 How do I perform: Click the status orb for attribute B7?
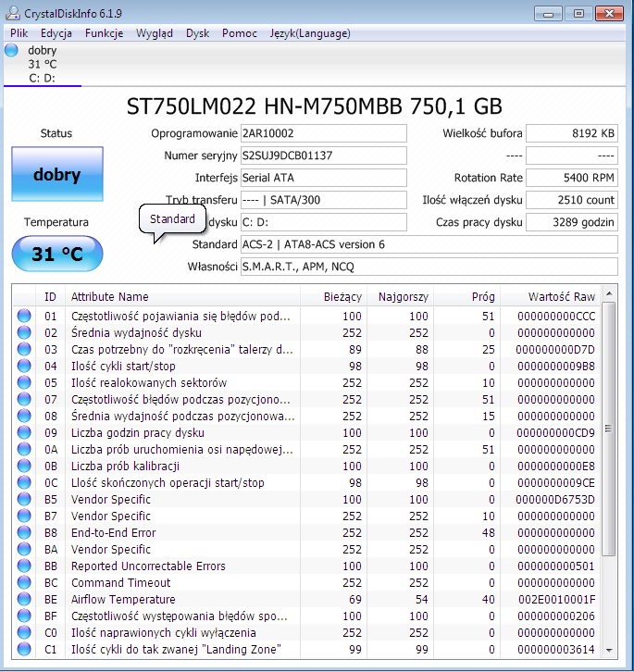pyautogui.click(x=24, y=516)
